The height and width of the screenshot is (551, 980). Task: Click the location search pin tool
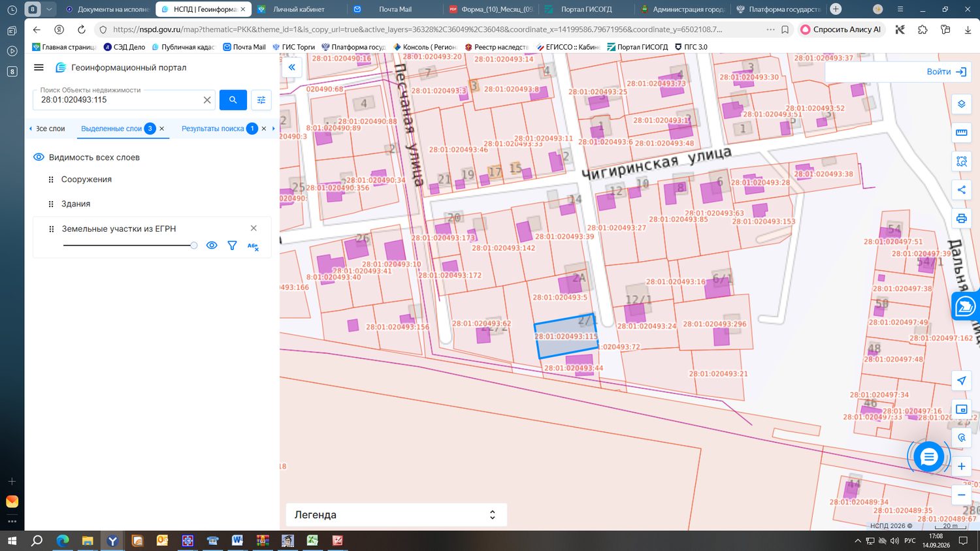[x=961, y=437]
